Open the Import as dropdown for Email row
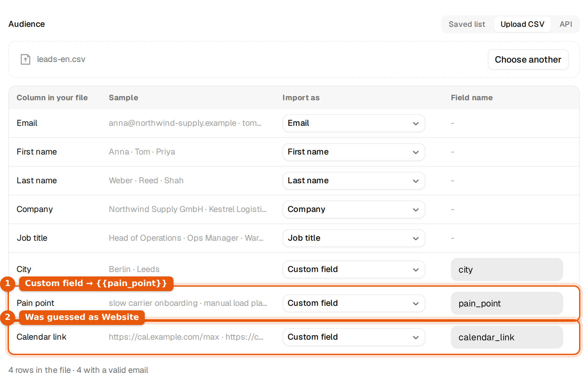This screenshot has height=385, width=588. click(354, 123)
